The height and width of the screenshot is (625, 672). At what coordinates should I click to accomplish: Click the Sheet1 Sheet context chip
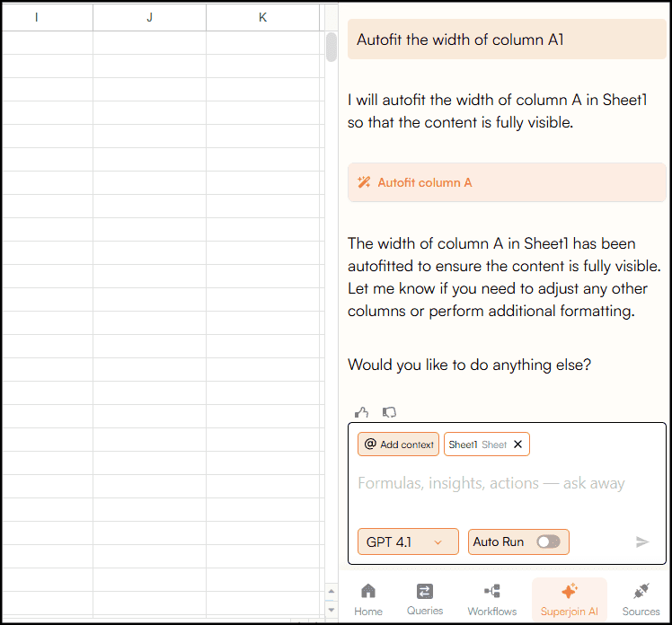point(478,445)
